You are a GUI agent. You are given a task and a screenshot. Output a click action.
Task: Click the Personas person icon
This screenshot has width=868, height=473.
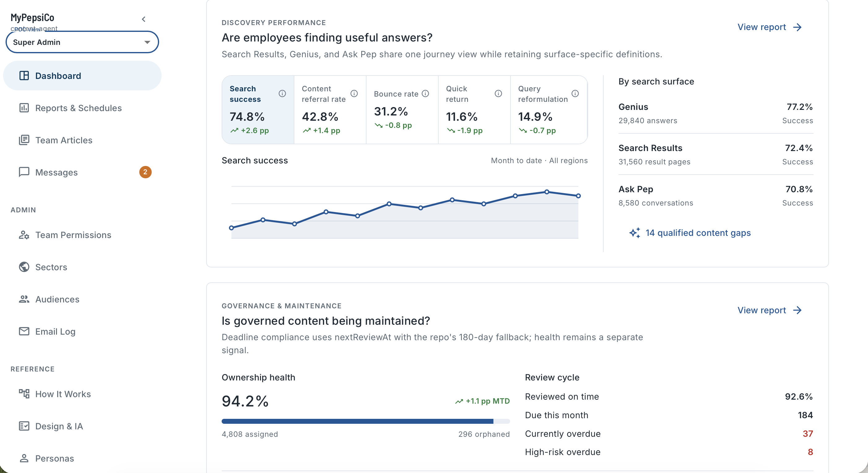click(24, 458)
